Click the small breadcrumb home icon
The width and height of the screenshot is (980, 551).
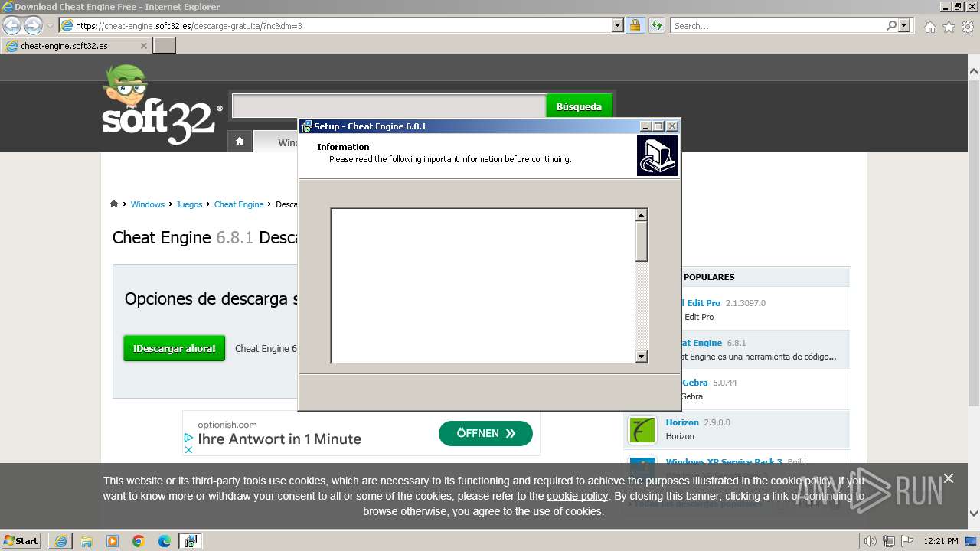coord(114,204)
